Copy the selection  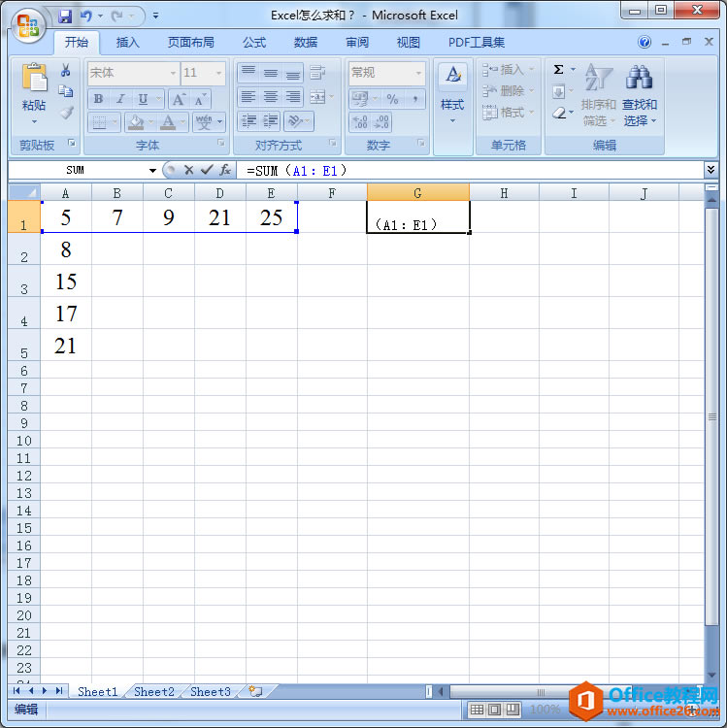(66, 91)
